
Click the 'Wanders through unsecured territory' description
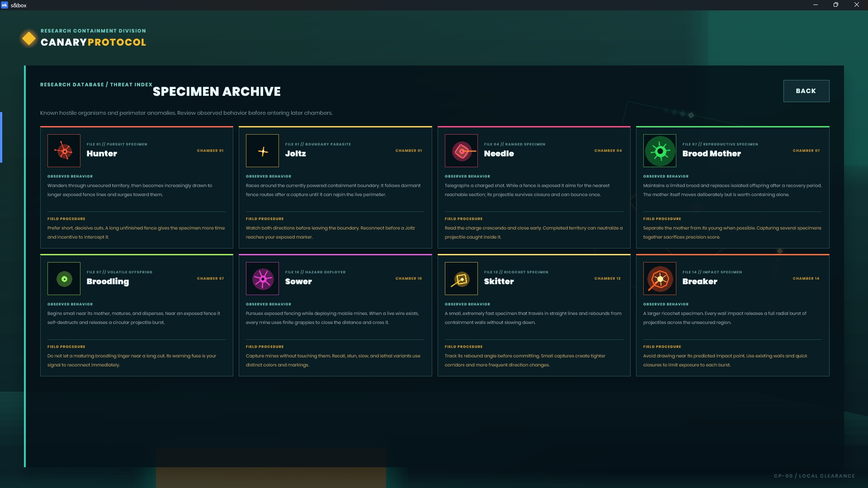(x=130, y=190)
